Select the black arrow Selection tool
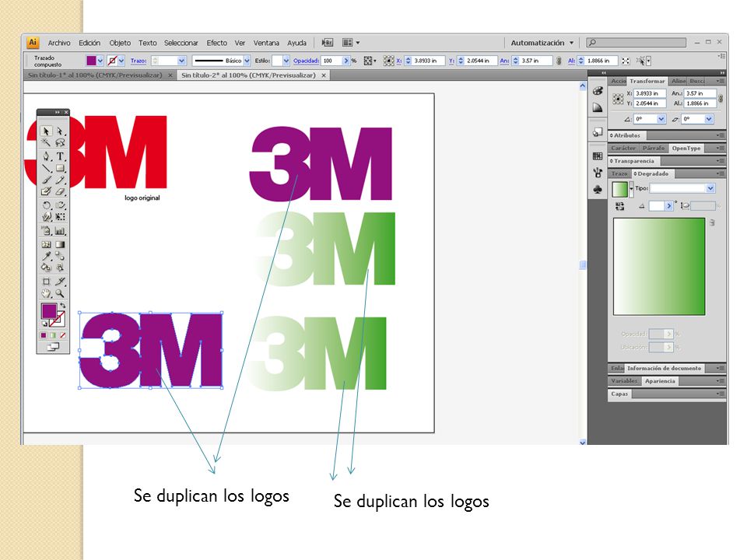Screen dimensions: 747x560 (46, 131)
